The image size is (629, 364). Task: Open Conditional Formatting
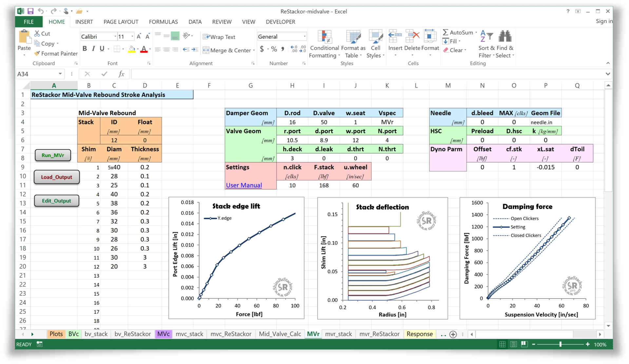(324, 44)
